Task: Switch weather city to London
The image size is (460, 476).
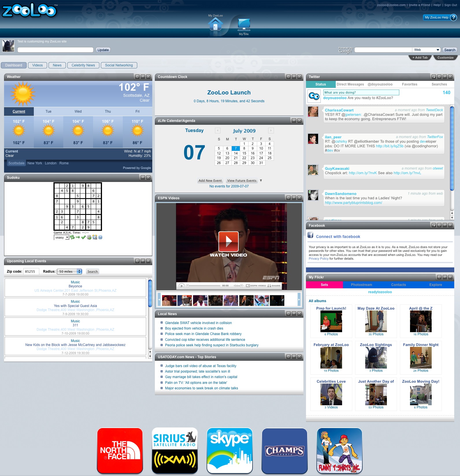Action: [51, 163]
